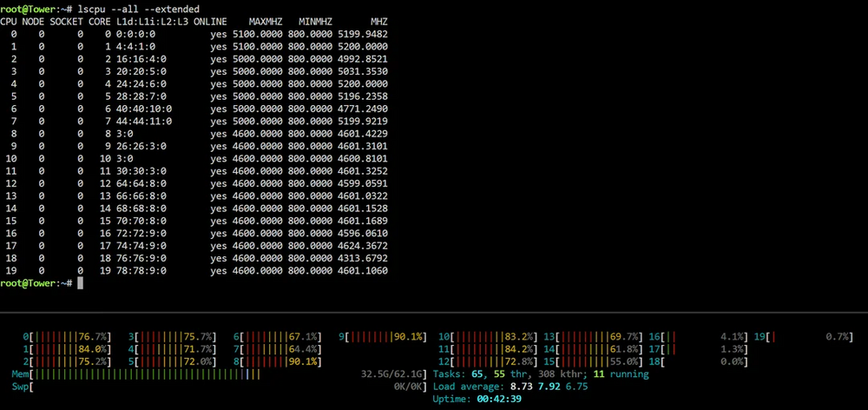This screenshot has height=410, width=868.
Task: Click the 'lscpu --all --extended' command text
Action: [x=139, y=9]
